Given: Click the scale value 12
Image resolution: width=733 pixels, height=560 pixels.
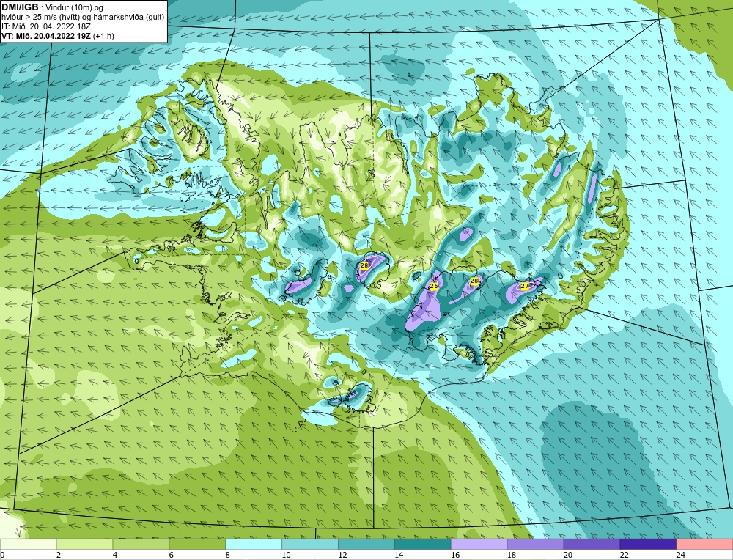Looking at the screenshot, I should click(342, 556).
